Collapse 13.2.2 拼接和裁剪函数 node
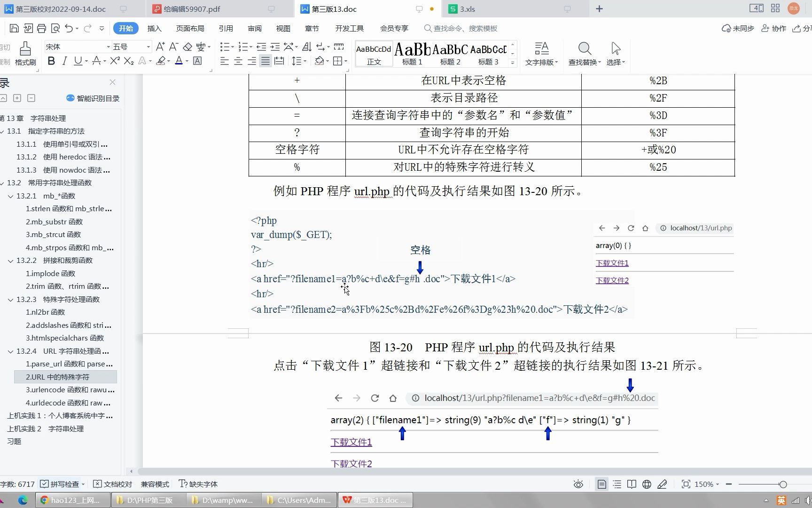This screenshot has width=812, height=508. pos(10,261)
